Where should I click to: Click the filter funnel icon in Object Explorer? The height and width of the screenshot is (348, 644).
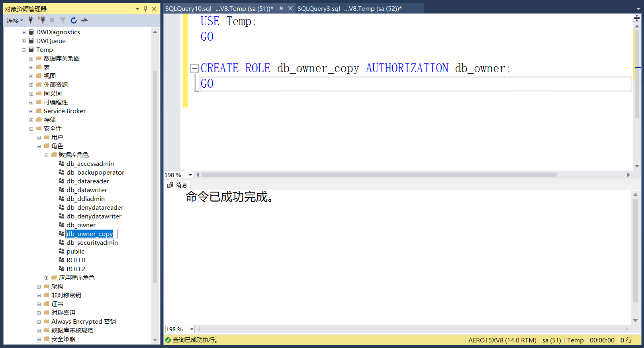tap(63, 20)
